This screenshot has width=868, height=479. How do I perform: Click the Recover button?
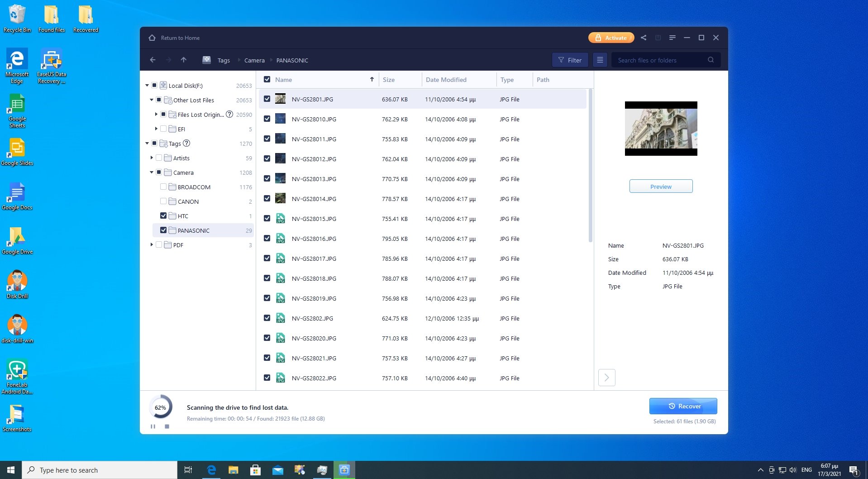[683, 406]
